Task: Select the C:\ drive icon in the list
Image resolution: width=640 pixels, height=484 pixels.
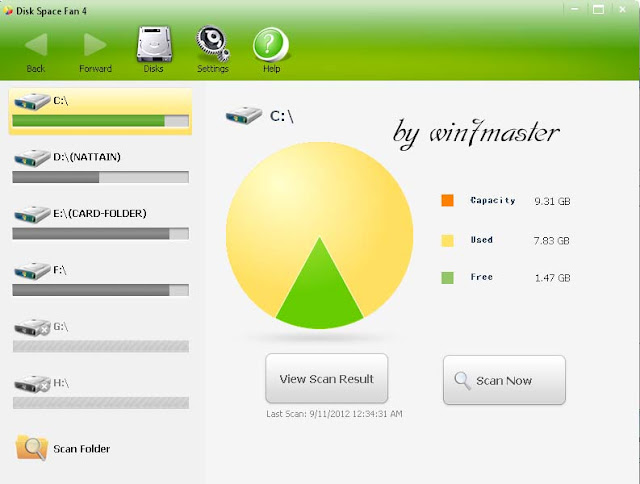Action: [32, 101]
